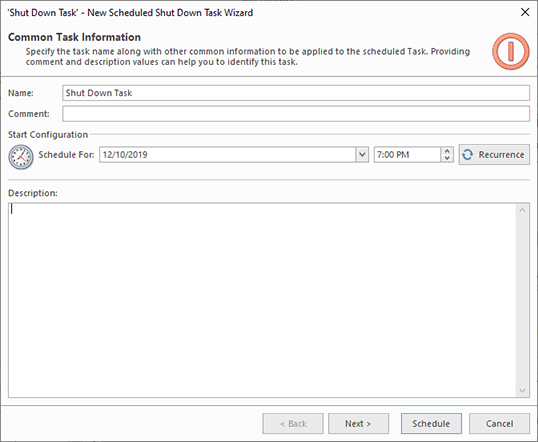Dismiss the wizard with Cancel
Image resolution: width=538 pixels, height=442 pixels.
(499, 423)
